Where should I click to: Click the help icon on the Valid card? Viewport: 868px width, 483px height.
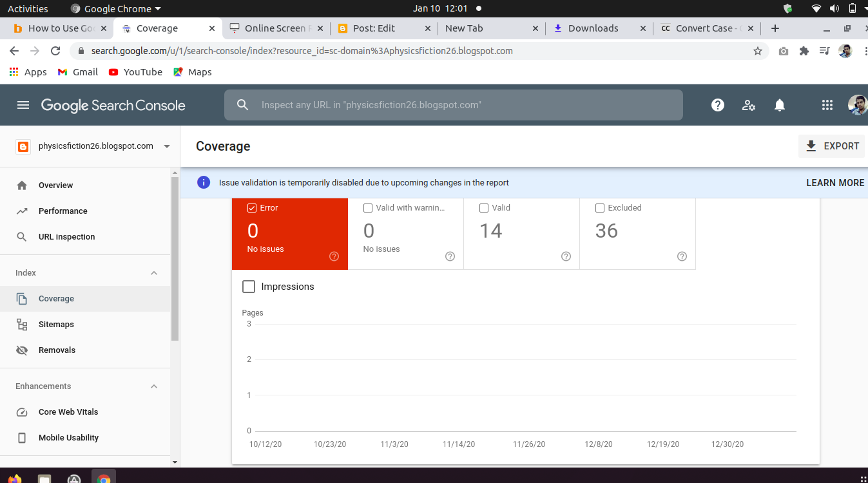566,256
